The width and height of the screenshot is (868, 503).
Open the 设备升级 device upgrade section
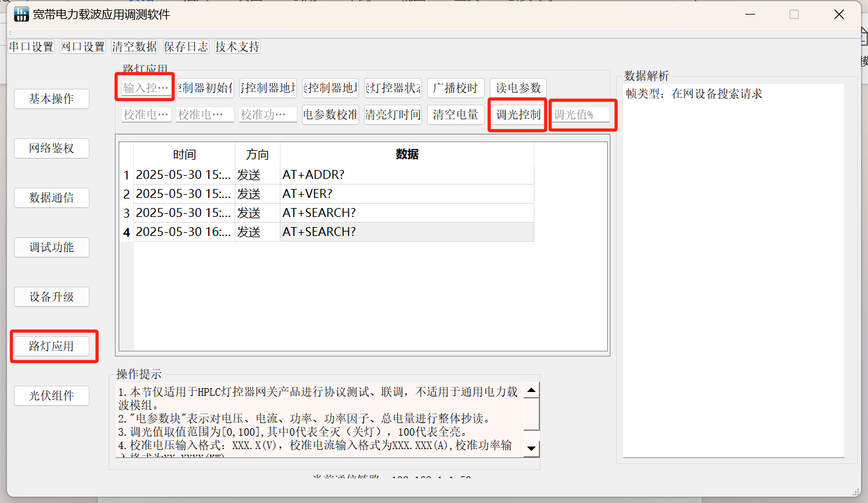click(x=51, y=296)
